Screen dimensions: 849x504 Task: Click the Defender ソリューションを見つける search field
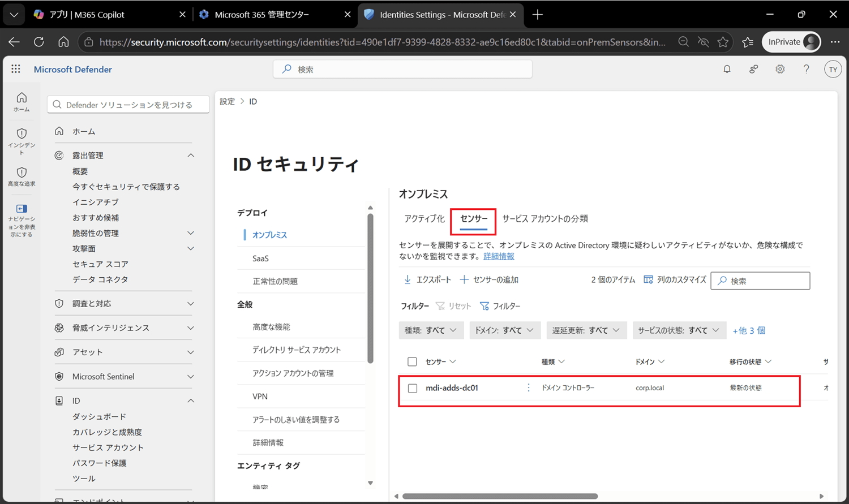pyautogui.click(x=128, y=105)
